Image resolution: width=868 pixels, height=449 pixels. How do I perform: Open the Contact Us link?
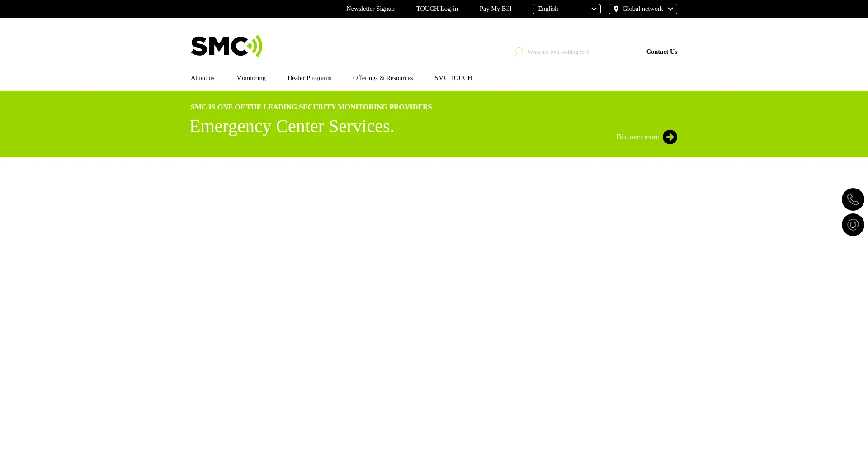661,52
